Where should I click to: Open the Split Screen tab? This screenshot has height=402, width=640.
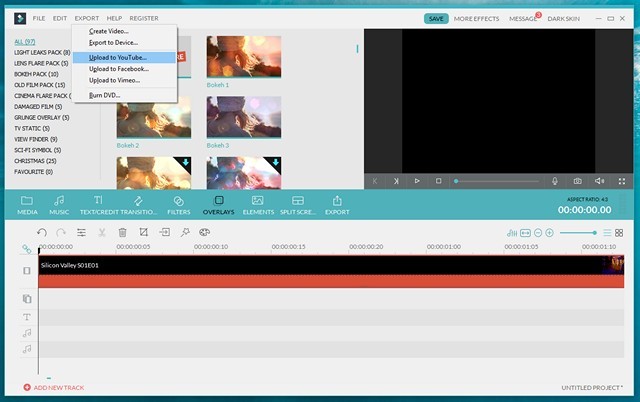click(x=298, y=205)
